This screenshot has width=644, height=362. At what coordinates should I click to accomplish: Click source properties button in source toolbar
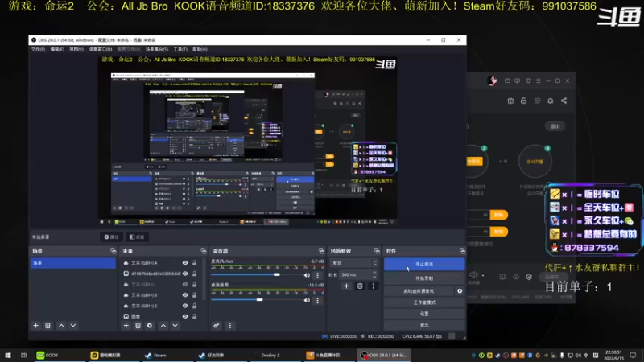click(111, 237)
